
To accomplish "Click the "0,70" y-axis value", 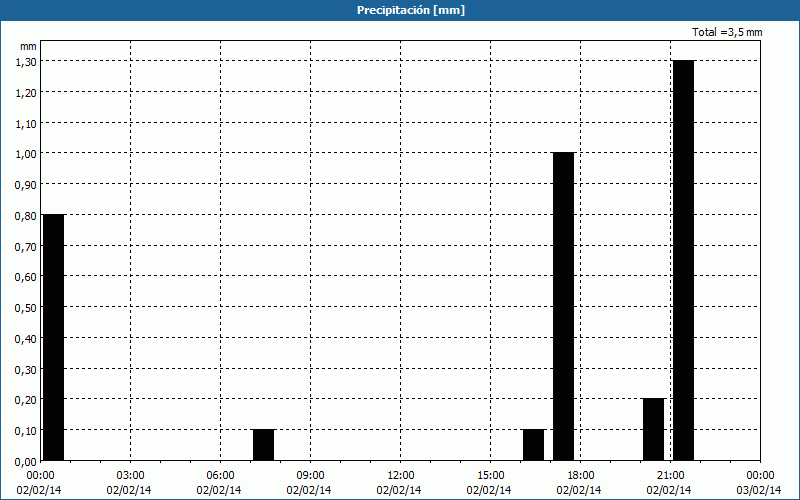I will tap(26, 246).
